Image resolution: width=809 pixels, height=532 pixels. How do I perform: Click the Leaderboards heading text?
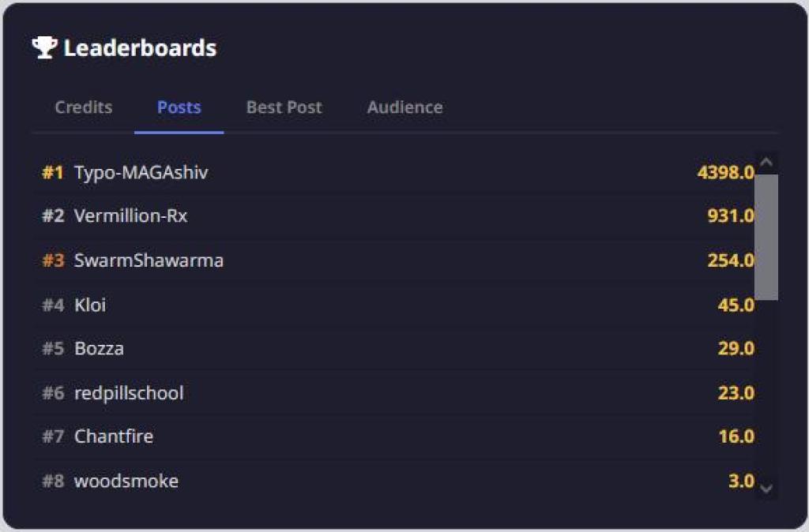tap(140, 48)
